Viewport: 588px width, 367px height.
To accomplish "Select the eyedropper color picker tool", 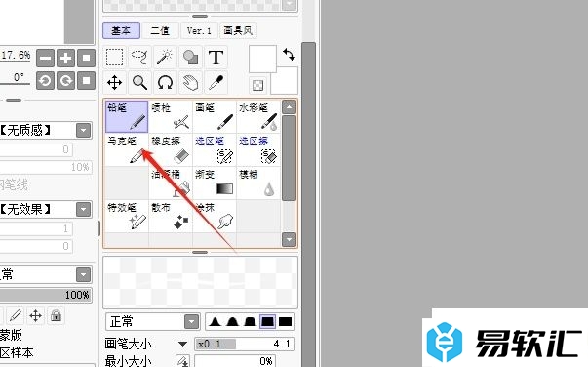I will [x=216, y=83].
